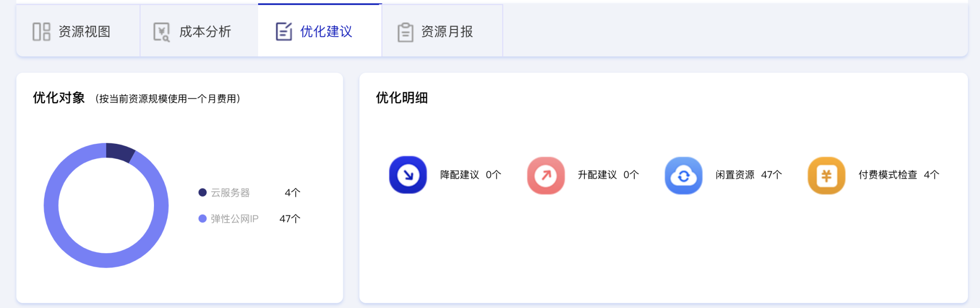Select the 资源月报 tab
Viewport: 980px width, 308px height.
tap(442, 31)
